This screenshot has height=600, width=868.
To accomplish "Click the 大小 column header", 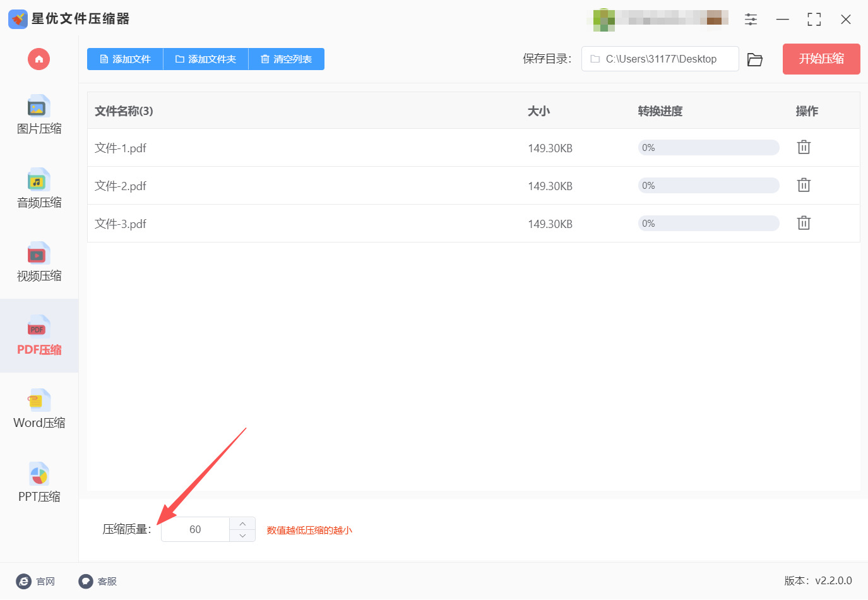I will coord(539,111).
